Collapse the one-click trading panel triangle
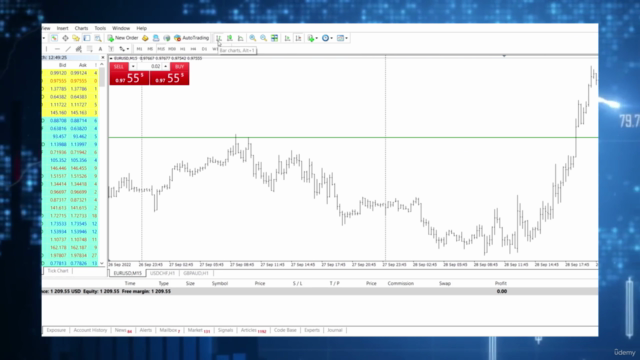Viewport: 640px width, 360px height. (111, 58)
